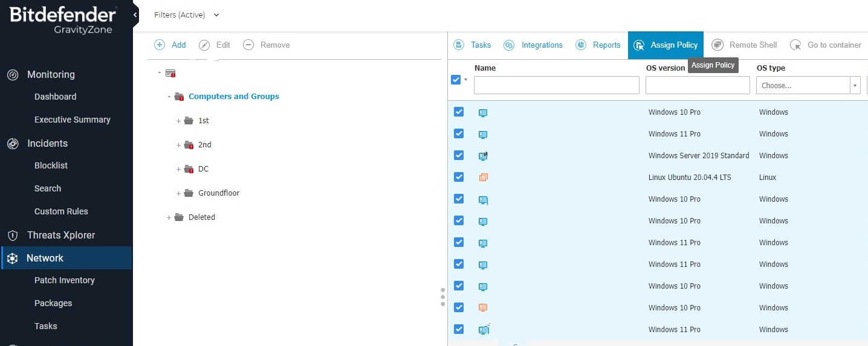Click the Integrations toolbar icon
Viewport: 868px width, 346px height.
510,45
